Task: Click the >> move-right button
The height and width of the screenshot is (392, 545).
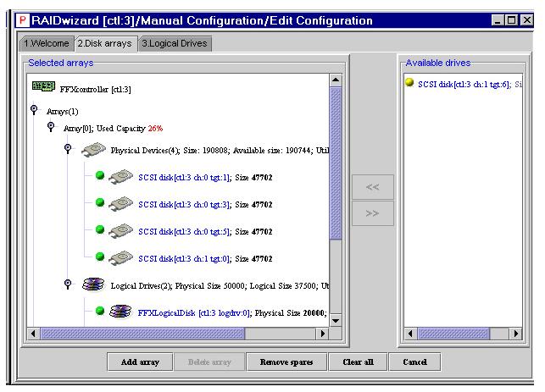Action: coord(373,213)
